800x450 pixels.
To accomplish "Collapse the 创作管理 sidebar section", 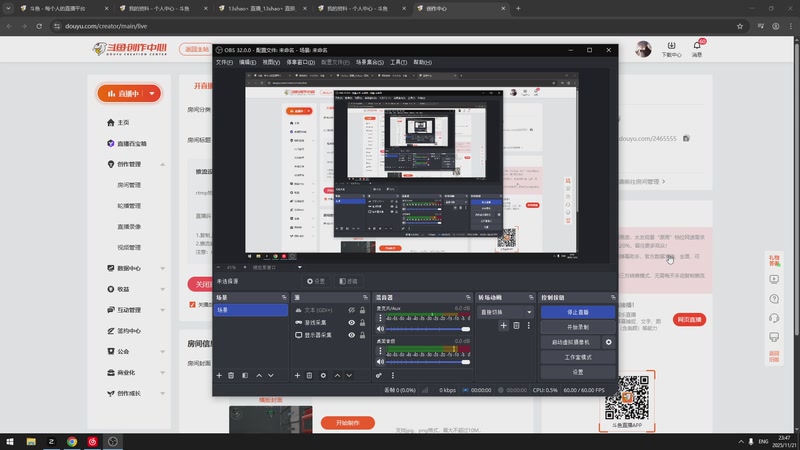I will point(162,164).
